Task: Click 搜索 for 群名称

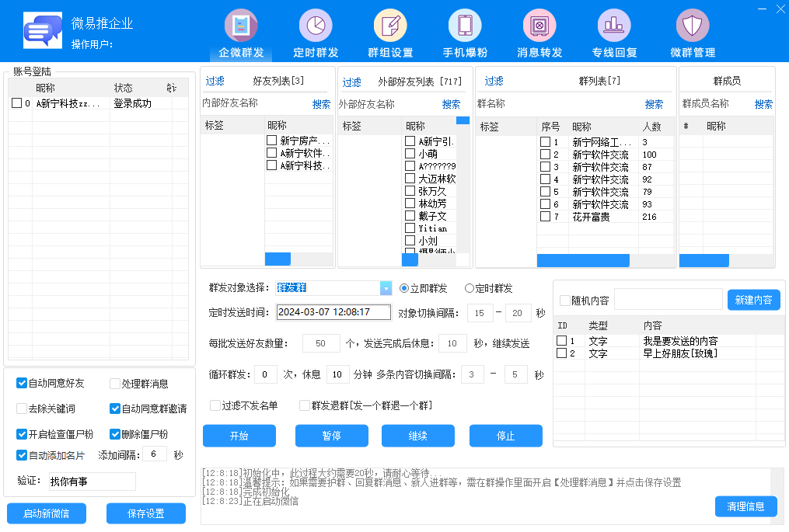Action: [654, 104]
